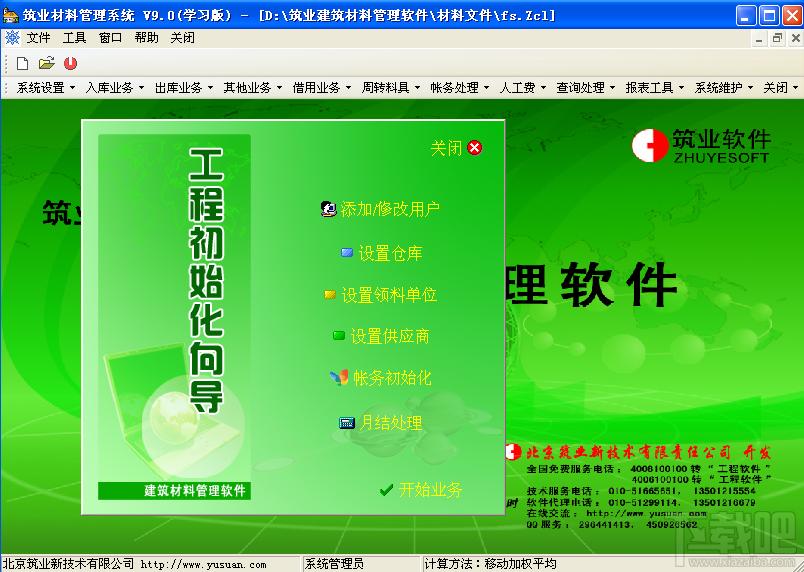
Task: Click 系统管理员 in the status bar
Action: [334, 564]
